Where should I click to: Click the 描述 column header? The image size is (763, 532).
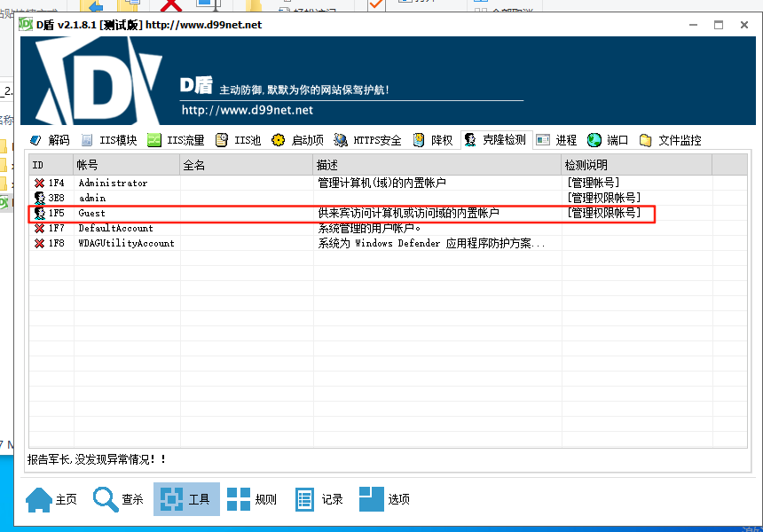437,165
